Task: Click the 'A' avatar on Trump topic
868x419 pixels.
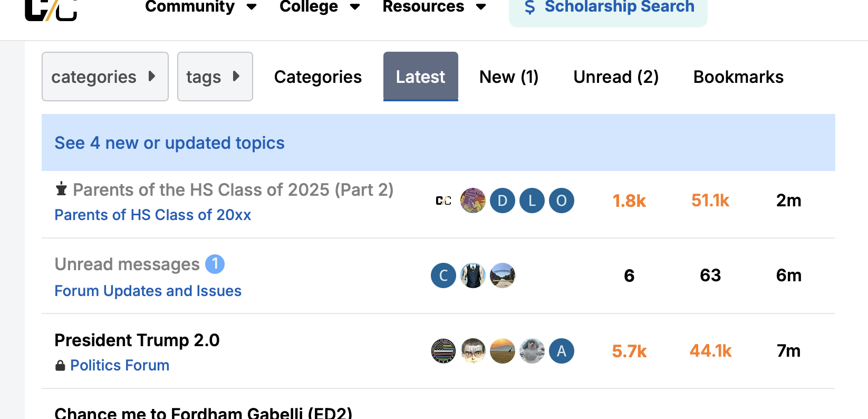Action: 562,351
